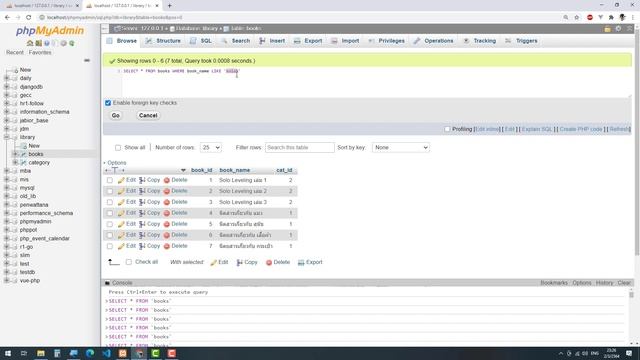The image size is (640, 360).
Task: Expand the mysql database node
Action: point(7,188)
